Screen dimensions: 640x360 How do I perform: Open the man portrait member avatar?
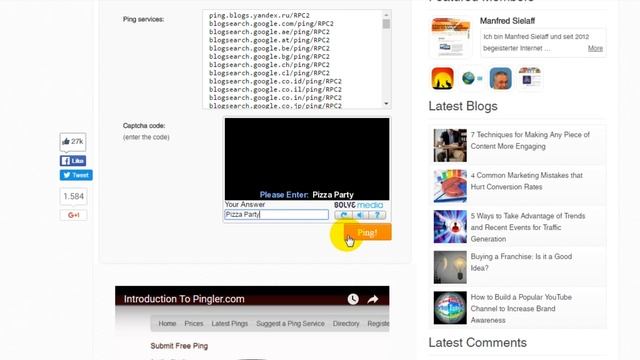[500, 78]
